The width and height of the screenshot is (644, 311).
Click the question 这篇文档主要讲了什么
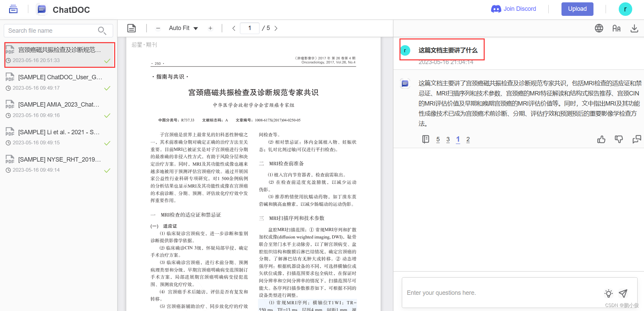coord(448,50)
